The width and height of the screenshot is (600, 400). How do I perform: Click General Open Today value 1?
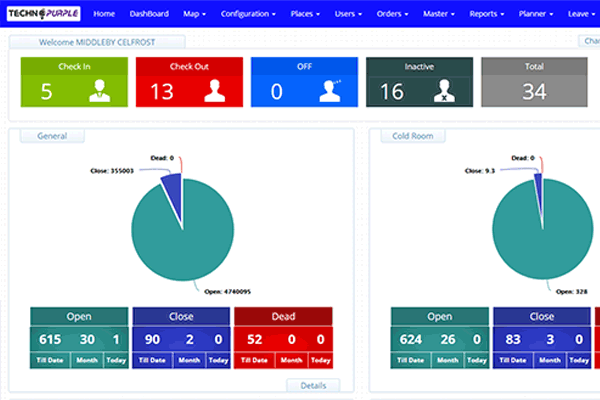pos(116,339)
